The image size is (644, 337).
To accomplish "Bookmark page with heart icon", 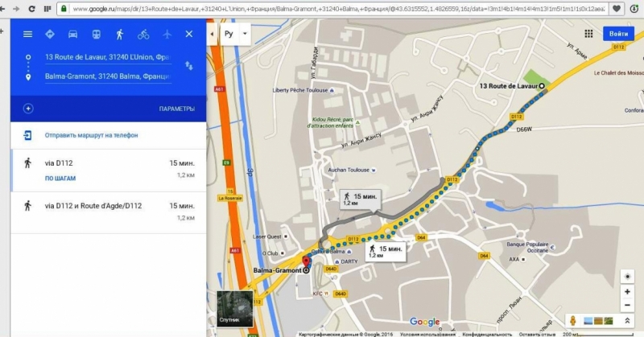I will pos(617,9).
